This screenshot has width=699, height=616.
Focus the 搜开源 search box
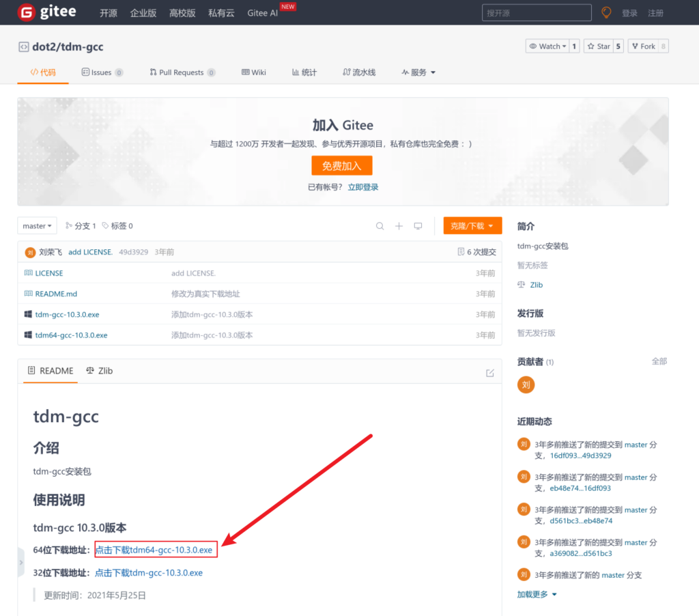tap(537, 13)
